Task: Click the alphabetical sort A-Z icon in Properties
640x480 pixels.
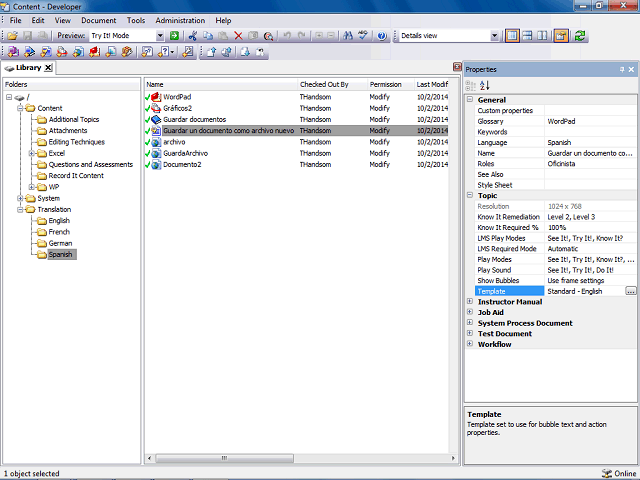Action: pos(484,85)
